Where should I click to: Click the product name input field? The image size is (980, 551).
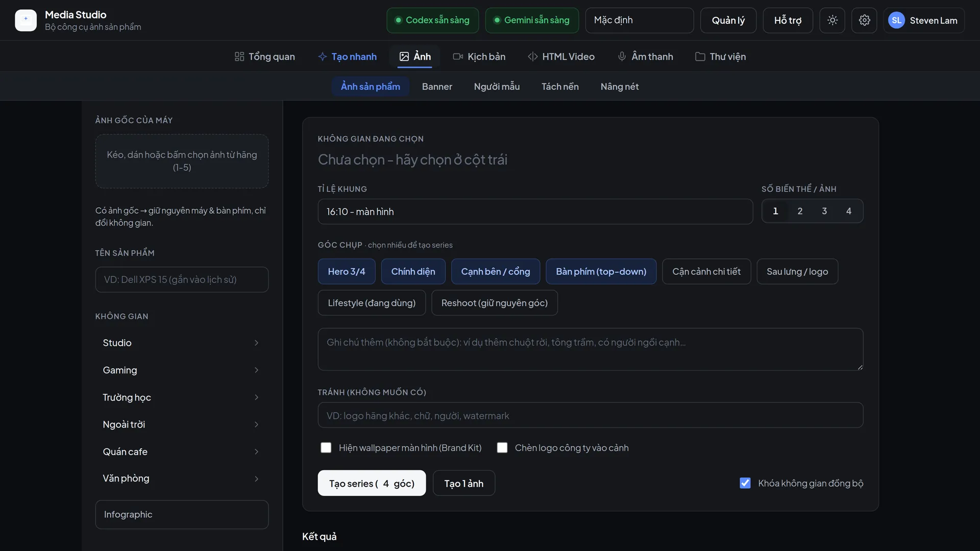point(182,280)
